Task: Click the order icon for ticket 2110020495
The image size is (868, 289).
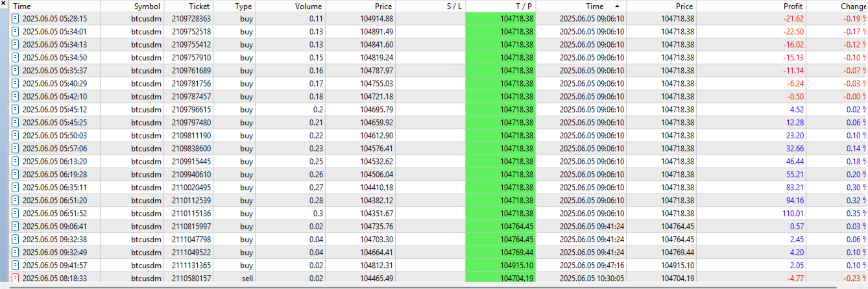Action: pyautogui.click(x=16, y=188)
